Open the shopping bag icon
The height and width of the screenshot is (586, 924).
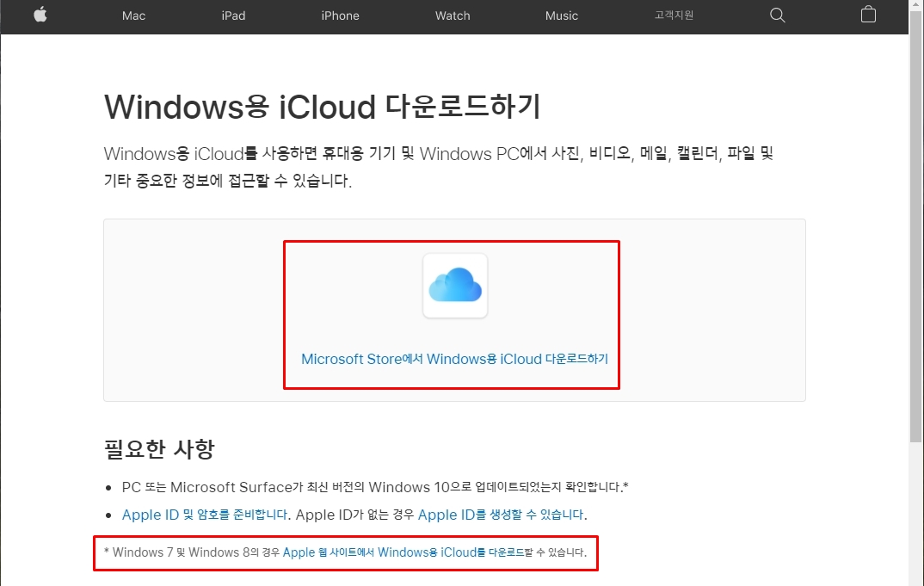tap(868, 14)
